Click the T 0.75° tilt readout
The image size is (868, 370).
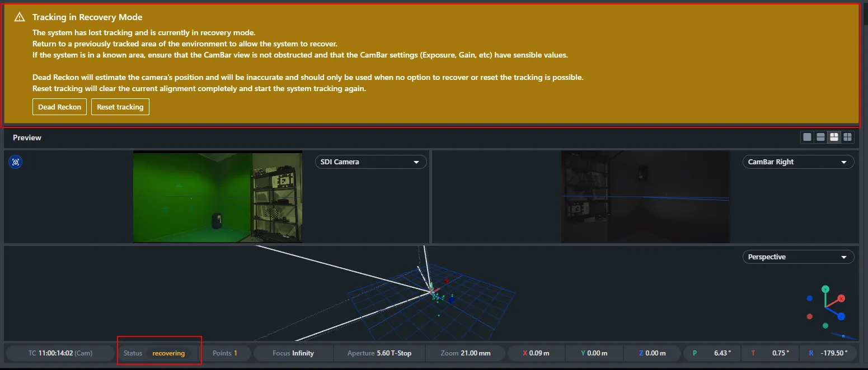click(770, 353)
